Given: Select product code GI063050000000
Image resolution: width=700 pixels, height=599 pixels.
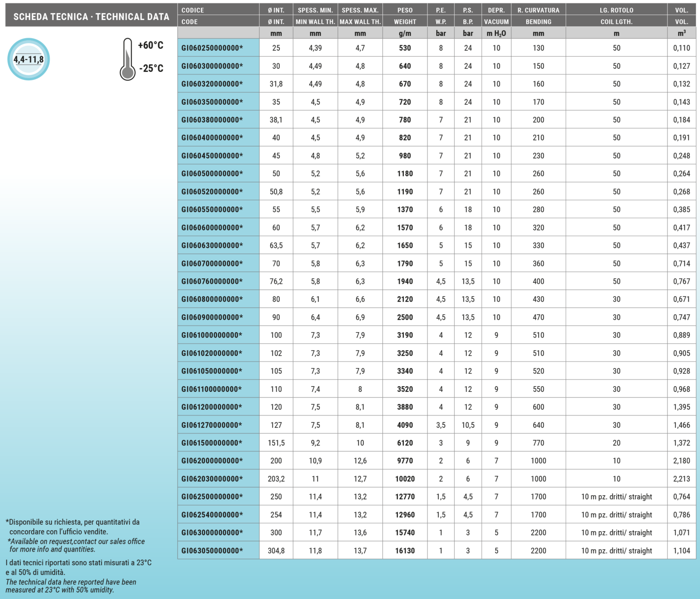Looking at the screenshot, I should click(212, 551).
